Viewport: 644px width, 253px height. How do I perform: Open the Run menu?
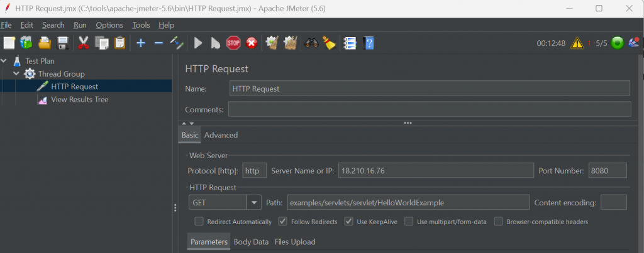tap(80, 25)
